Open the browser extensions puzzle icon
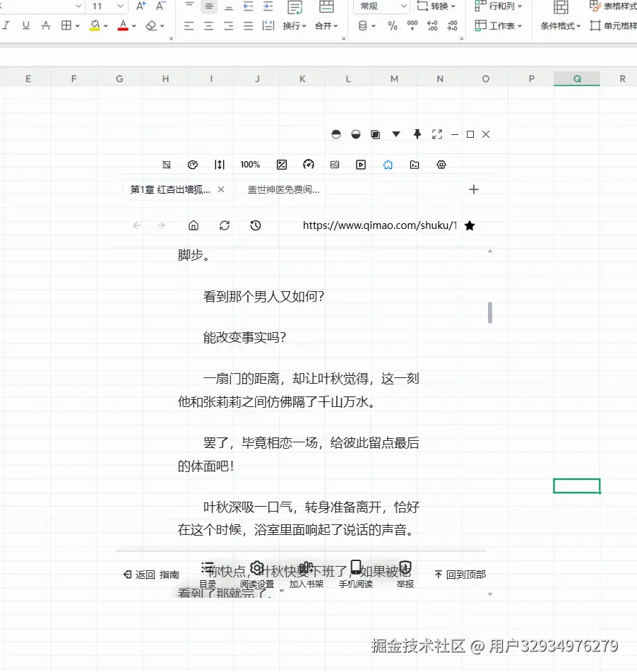Screen dimensions: 637x672 pos(387,165)
